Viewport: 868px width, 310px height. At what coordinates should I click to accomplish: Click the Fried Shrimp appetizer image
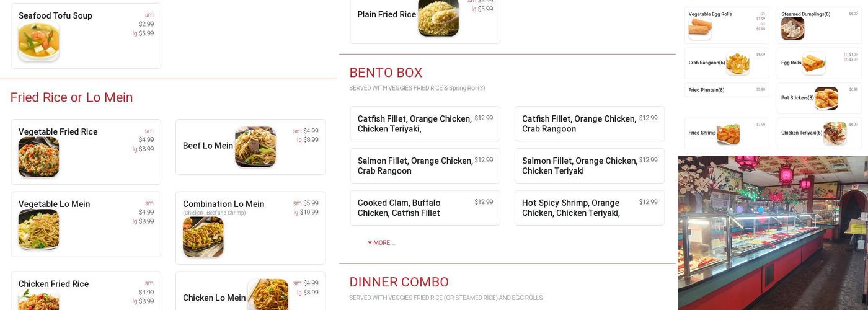tap(728, 133)
